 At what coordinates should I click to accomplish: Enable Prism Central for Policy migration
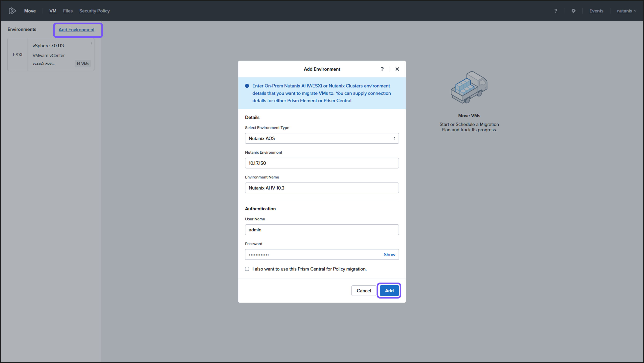click(x=247, y=269)
